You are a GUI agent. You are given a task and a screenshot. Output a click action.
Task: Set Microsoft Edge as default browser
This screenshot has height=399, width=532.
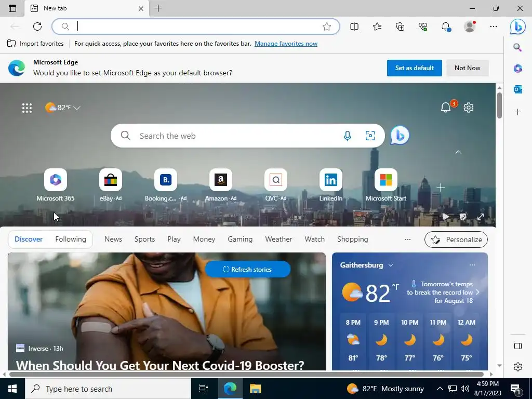pos(414,68)
